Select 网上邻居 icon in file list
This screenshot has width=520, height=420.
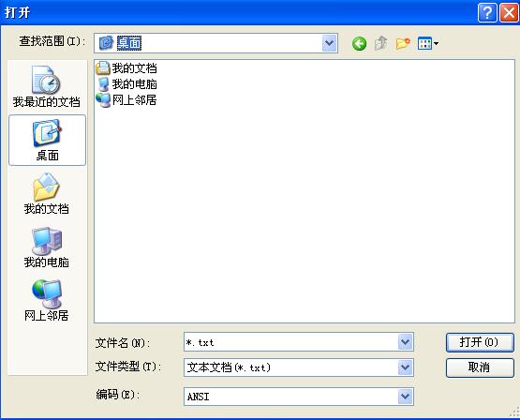(x=103, y=100)
